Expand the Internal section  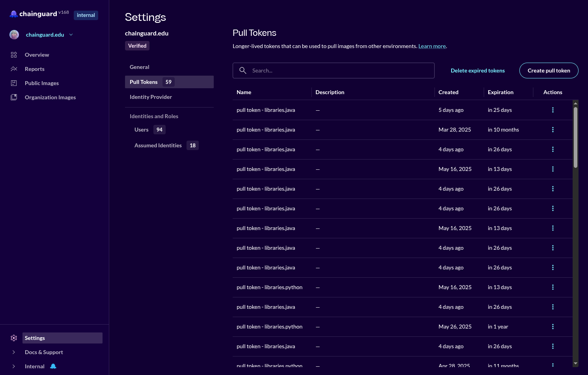point(14,366)
